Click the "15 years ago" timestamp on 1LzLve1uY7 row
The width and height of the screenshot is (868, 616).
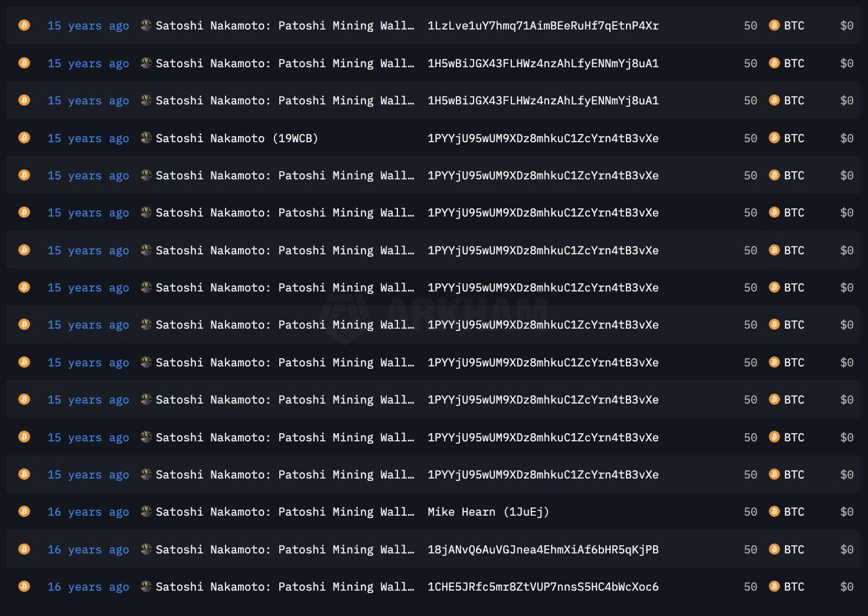[x=88, y=25]
